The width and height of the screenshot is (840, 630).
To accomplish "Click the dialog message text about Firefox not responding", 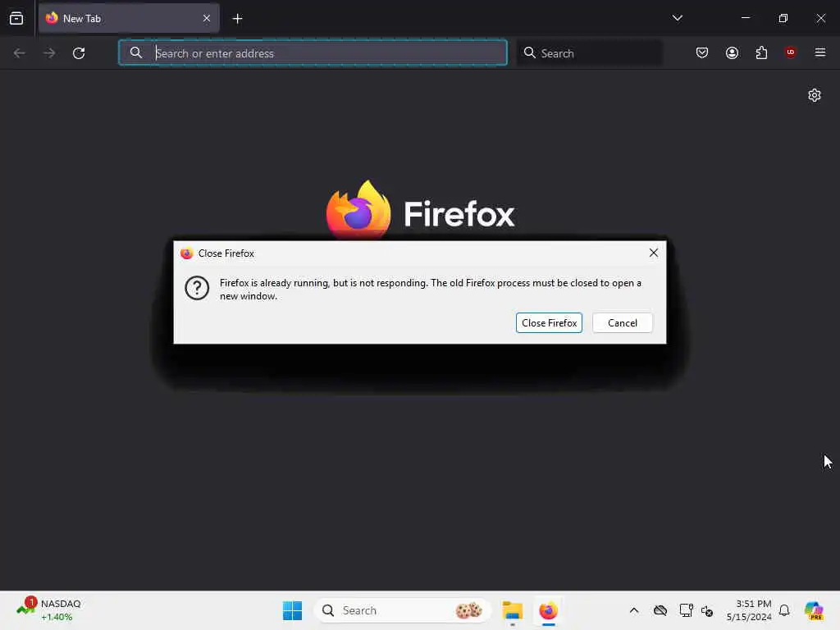I will (x=430, y=290).
